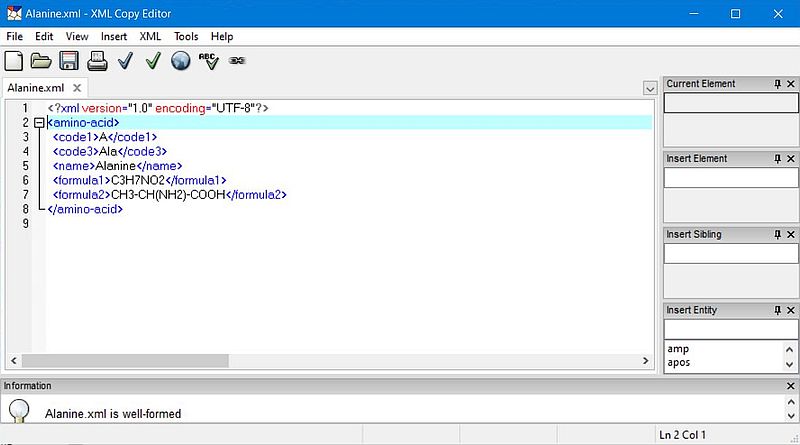Viewport: 800px width, 445px height.
Task: Click the chain link toolbar icon
Action: point(237,61)
